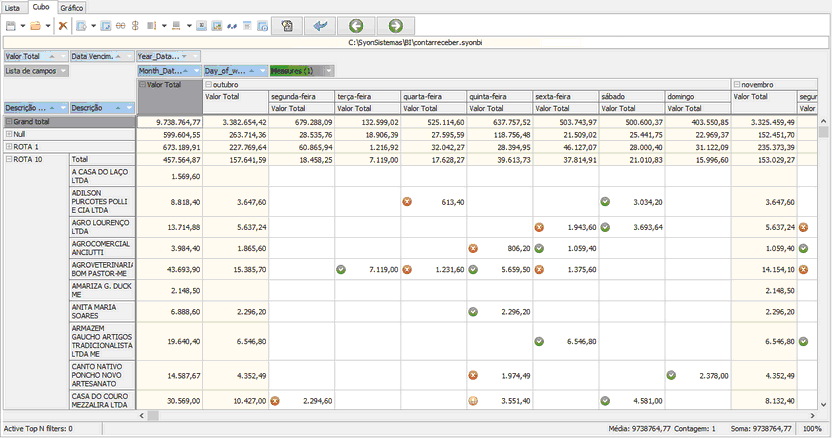This screenshot has width=832, height=438.
Task: Click the green right arrow button
Action: (x=395, y=25)
